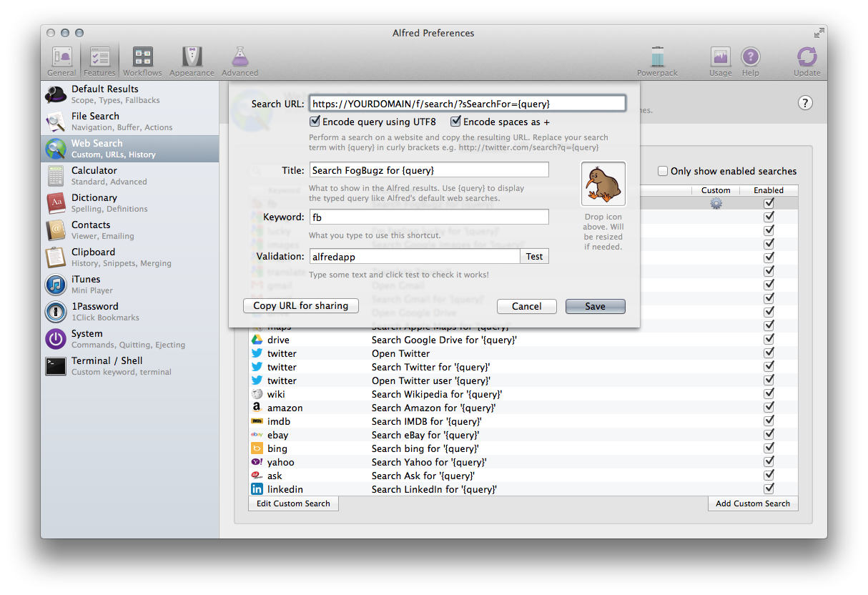This screenshot has height=595, width=868.
Task: Click the bing icon in bing row
Action: coord(257,448)
